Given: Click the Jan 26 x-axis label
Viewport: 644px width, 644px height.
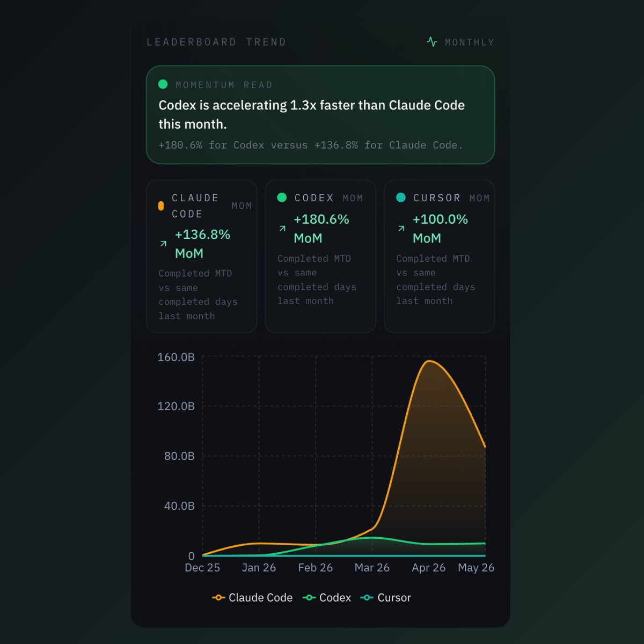Looking at the screenshot, I should click(x=259, y=568).
